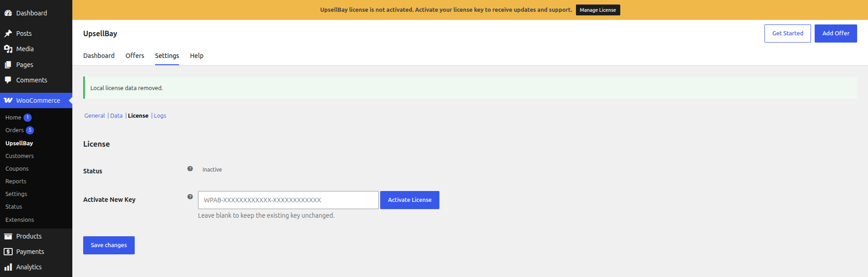Click the Manage License button in banner
The height and width of the screenshot is (277, 868).
coord(598,10)
